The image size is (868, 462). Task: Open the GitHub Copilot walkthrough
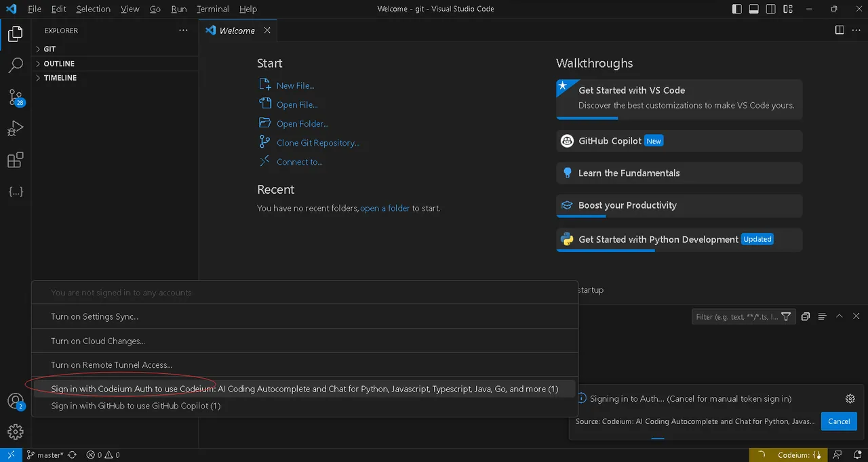point(679,141)
